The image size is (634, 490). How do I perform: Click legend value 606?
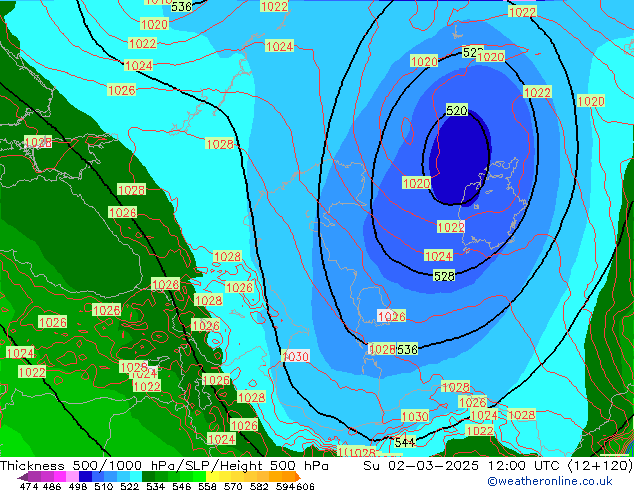(305, 486)
